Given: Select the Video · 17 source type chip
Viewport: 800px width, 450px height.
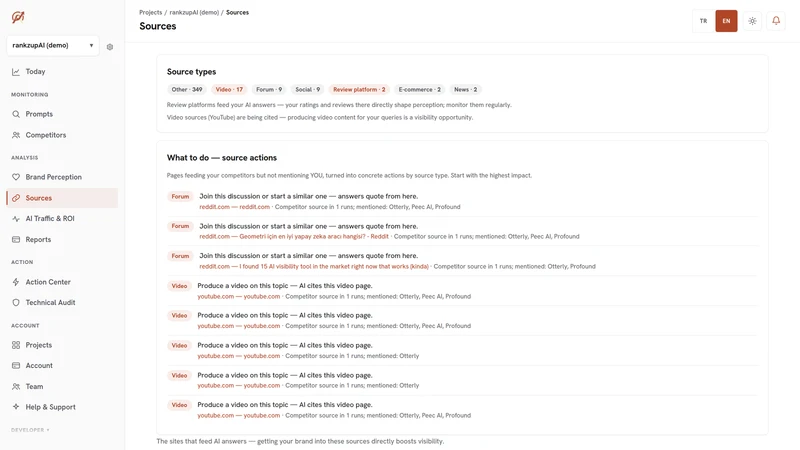Looking at the screenshot, I should coord(229,89).
